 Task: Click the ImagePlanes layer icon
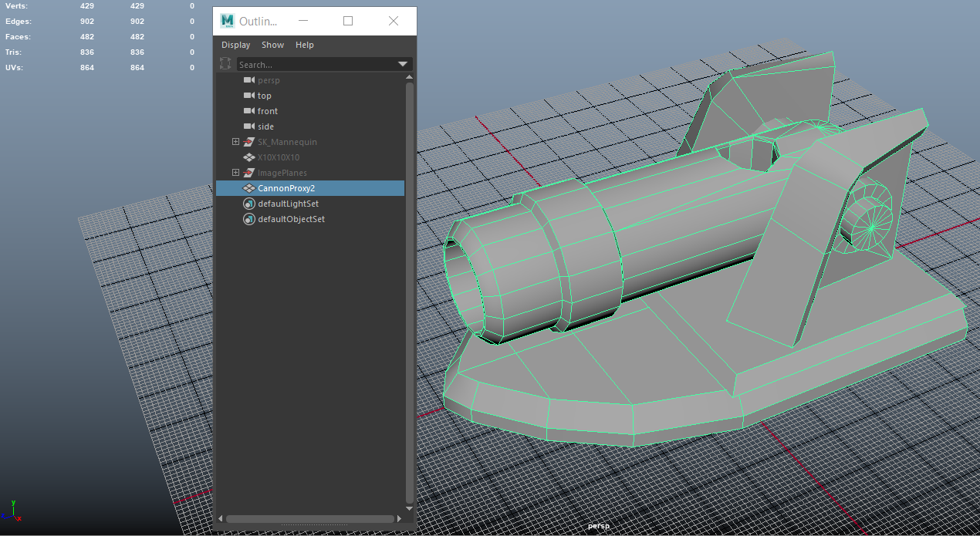point(248,173)
